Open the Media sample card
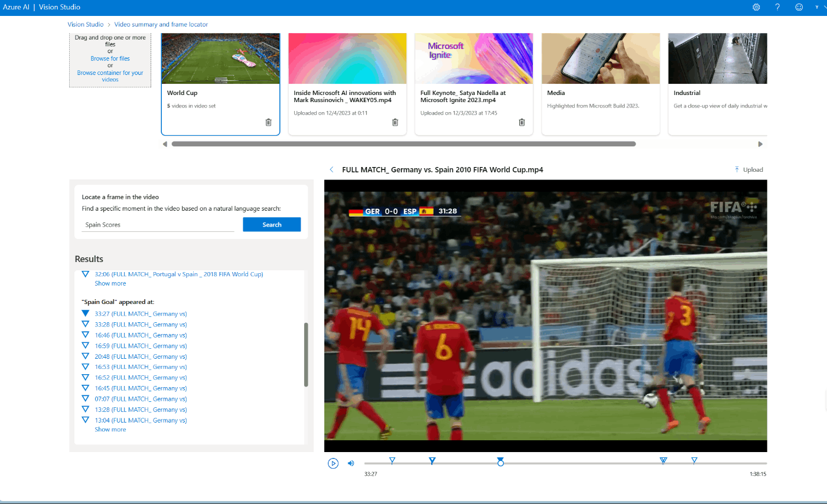 click(600, 84)
